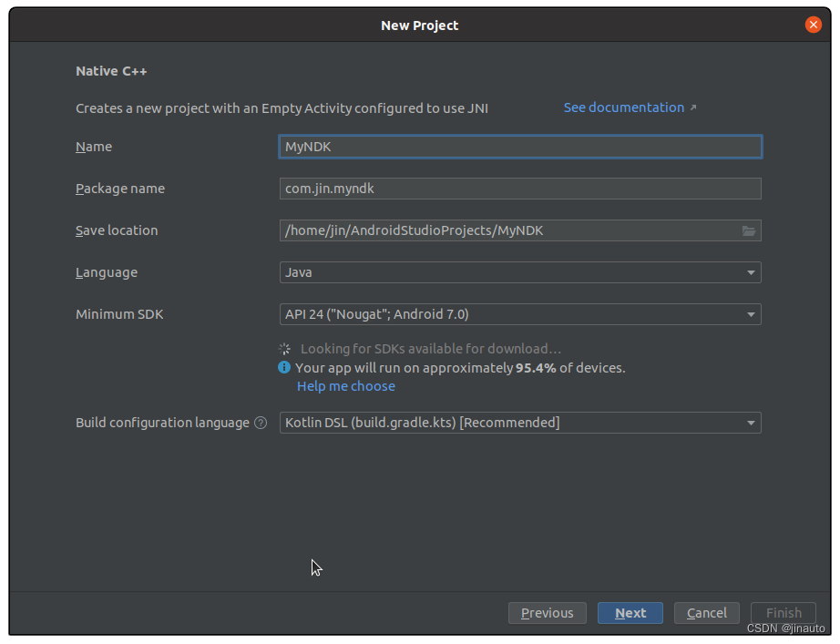Click the Finish button
The image size is (840, 644).
784,613
